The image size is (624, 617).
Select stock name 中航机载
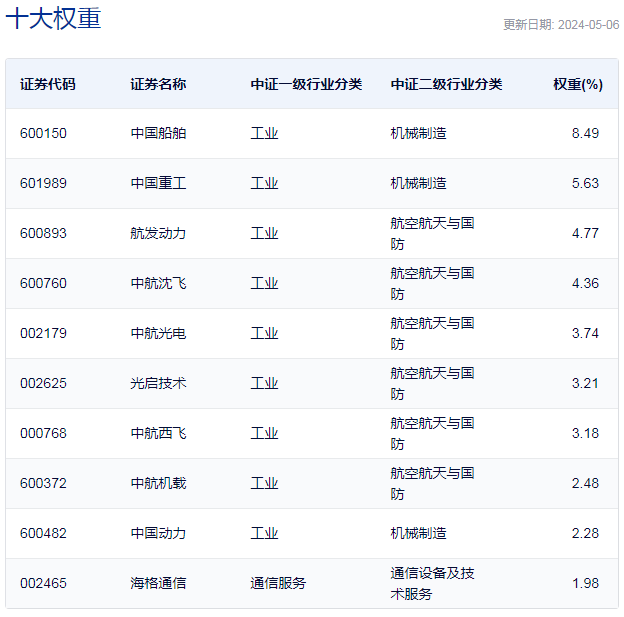158,483
